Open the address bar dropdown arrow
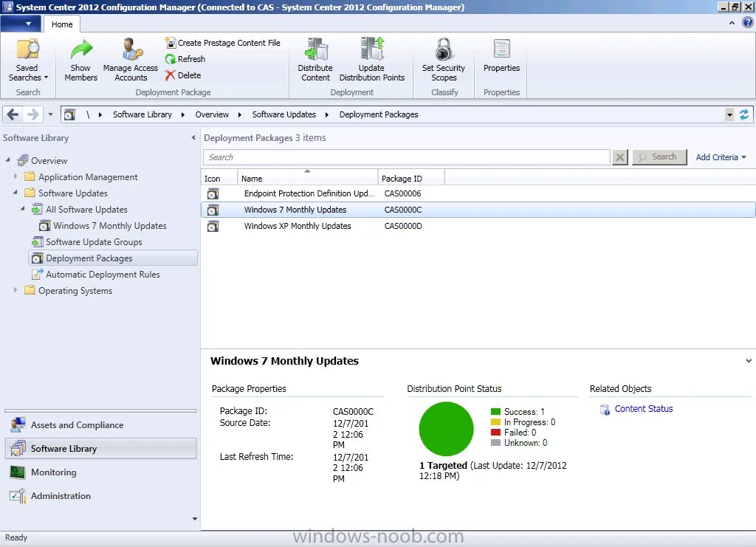This screenshot has width=756, height=547. [x=729, y=114]
